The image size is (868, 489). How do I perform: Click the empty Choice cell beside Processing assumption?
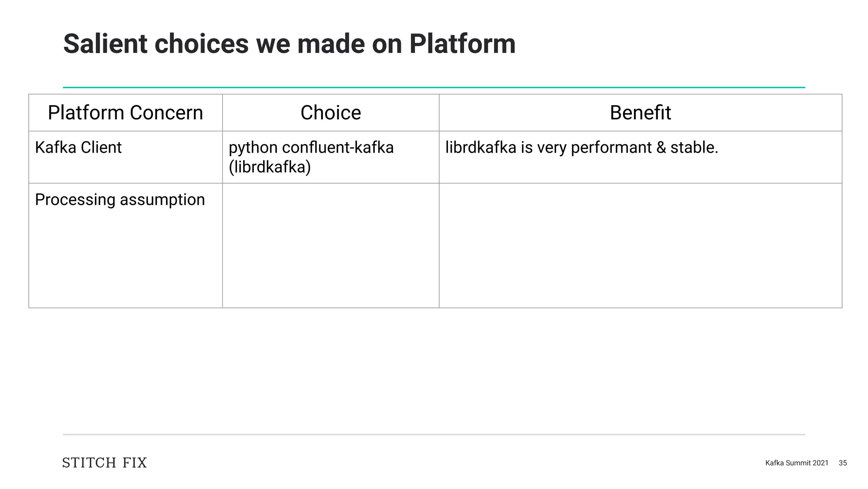click(x=331, y=246)
